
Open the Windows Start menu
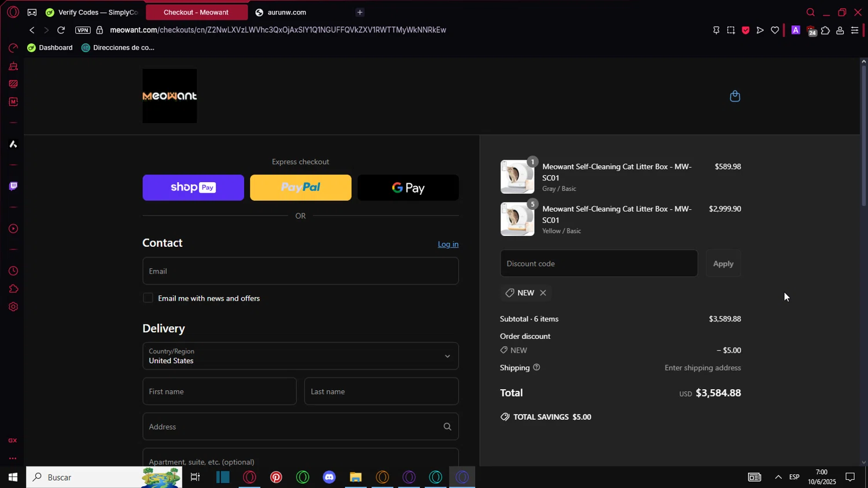pos(13,477)
